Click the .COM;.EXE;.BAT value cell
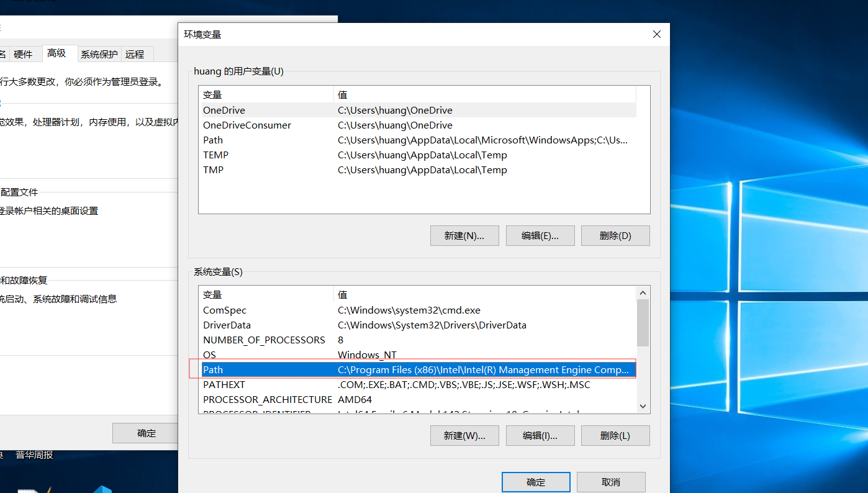868x493 pixels. pyautogui.click(x=464, y=385)
